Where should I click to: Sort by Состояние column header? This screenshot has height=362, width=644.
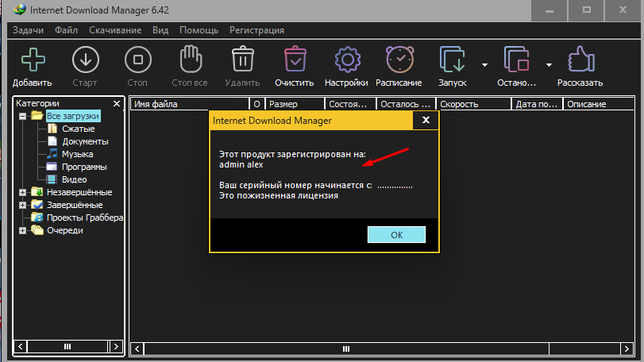(351, 104)
